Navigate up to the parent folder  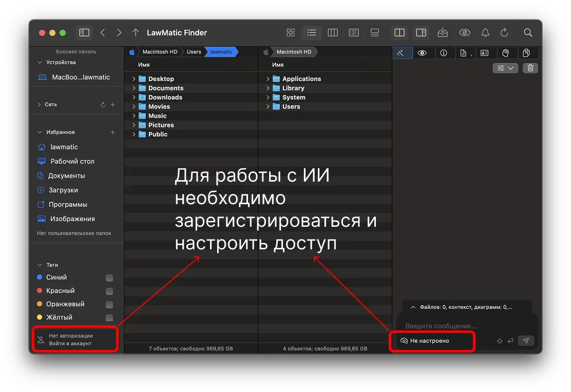[x=136, y=33]
